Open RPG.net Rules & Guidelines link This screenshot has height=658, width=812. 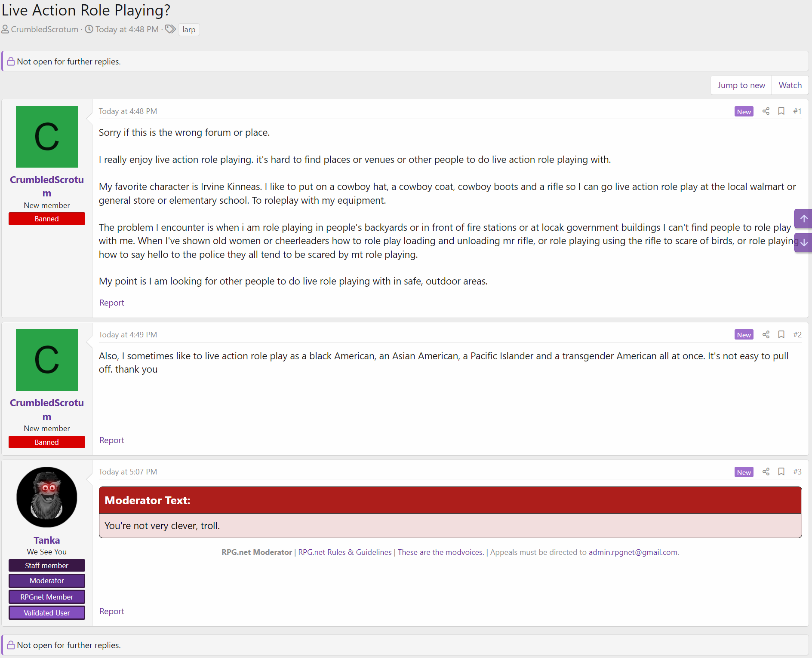pyautogui.click(x=345, y=552)
